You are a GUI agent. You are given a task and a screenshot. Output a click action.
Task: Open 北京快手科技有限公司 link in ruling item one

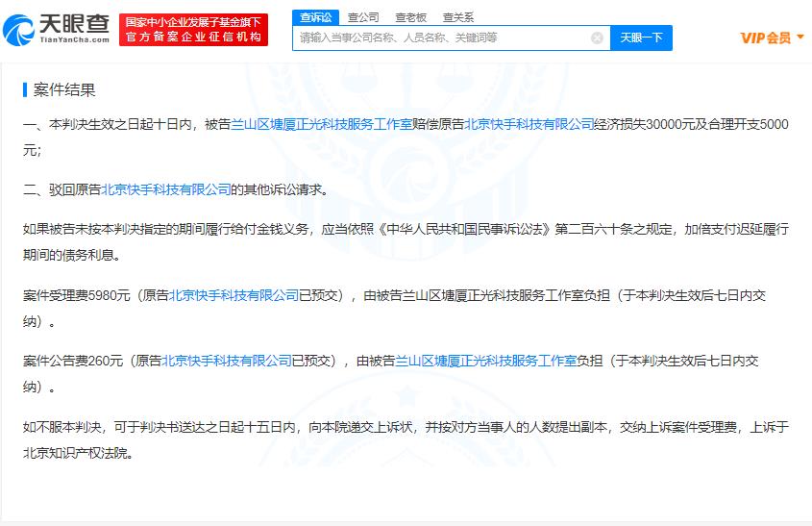529,124
